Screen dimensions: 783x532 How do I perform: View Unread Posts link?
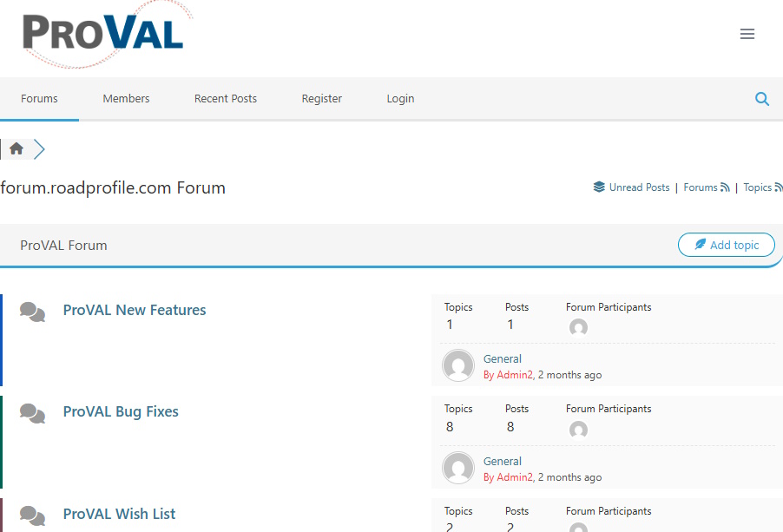639,187
